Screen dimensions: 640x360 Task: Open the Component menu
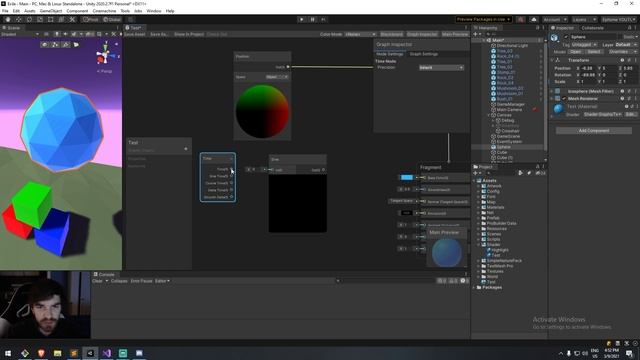coord(77,11)
